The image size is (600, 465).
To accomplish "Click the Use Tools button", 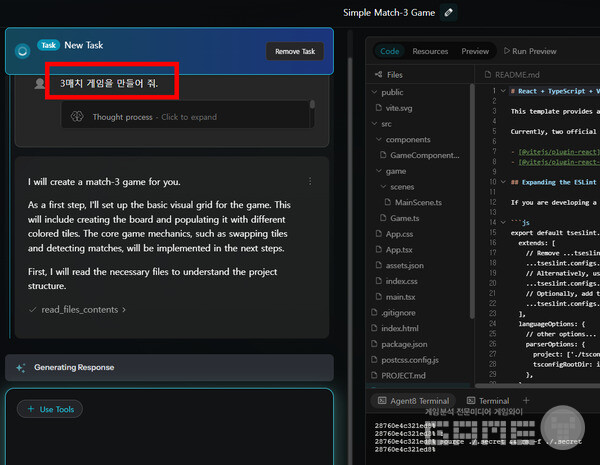I will [49, 409].
